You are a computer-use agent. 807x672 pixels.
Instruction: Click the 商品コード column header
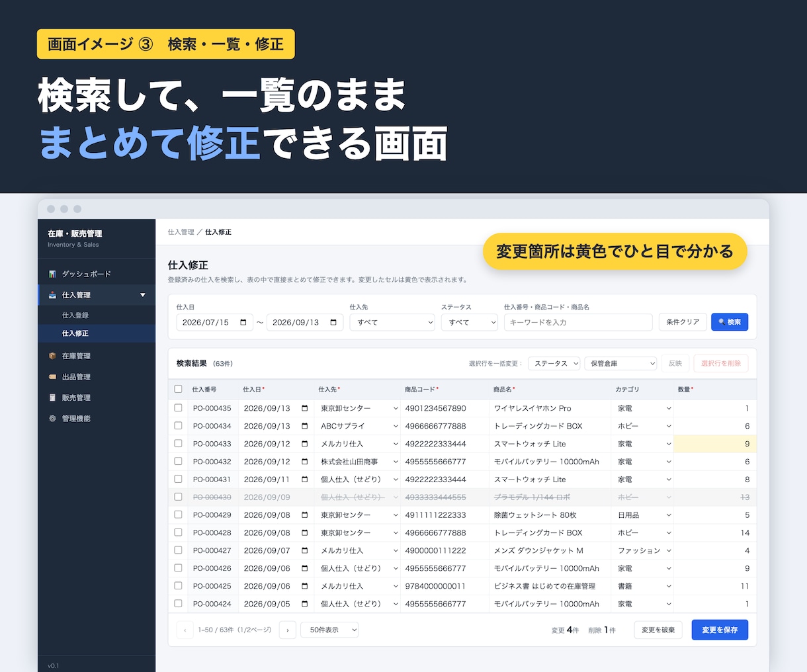(421, 390)
